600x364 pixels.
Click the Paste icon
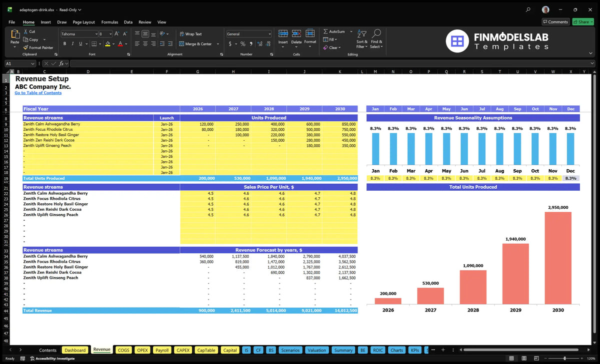pos(14,34)
